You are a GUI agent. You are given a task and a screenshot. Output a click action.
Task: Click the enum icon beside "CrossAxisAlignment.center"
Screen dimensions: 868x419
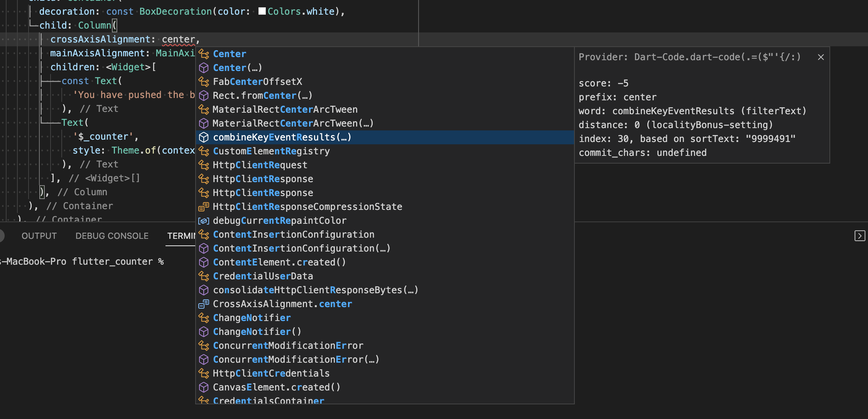tap(204, 304)
